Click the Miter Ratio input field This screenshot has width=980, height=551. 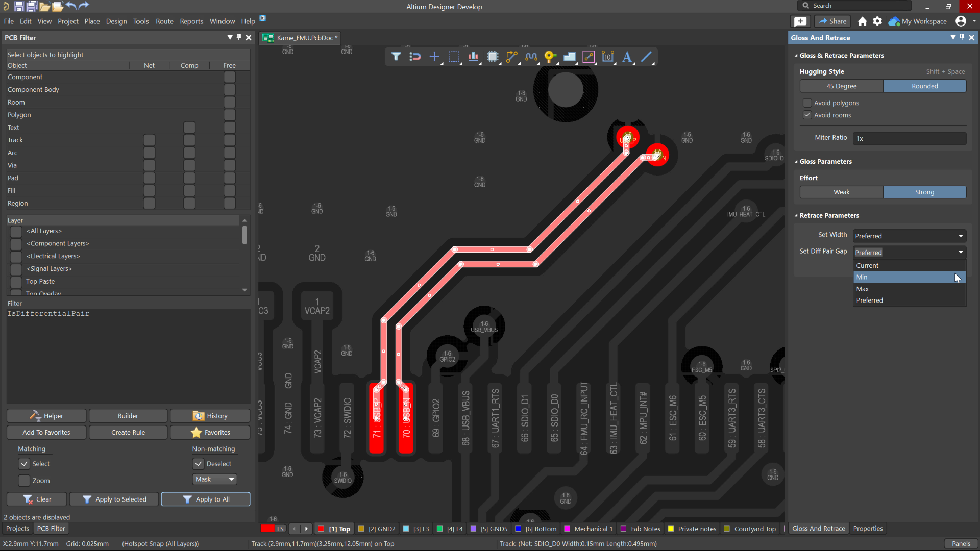(909, 139)
